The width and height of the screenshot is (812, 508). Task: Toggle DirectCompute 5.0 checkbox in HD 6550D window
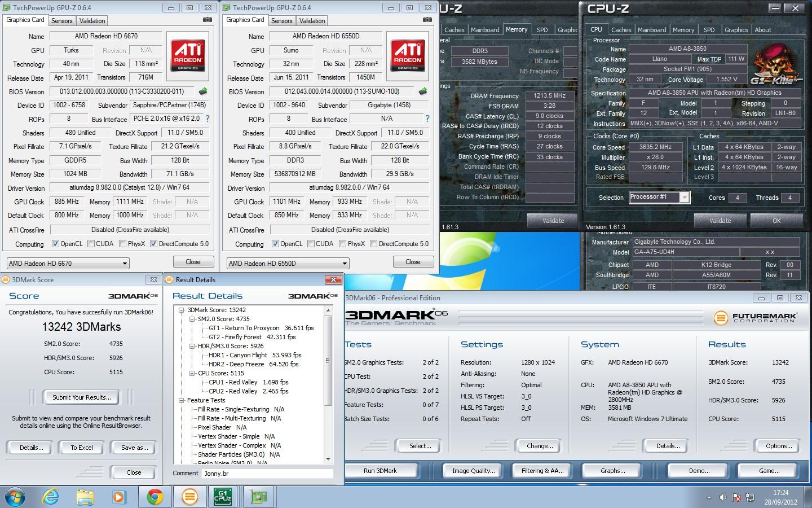(x=373, y=244)
